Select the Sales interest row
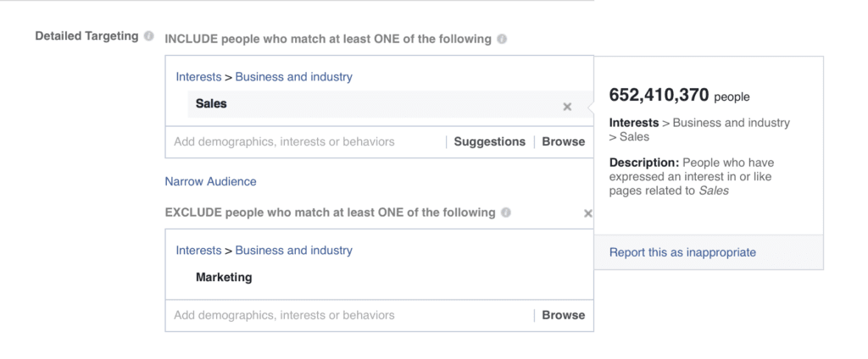The height and width of the screenshot is (359, 868). 211,104
